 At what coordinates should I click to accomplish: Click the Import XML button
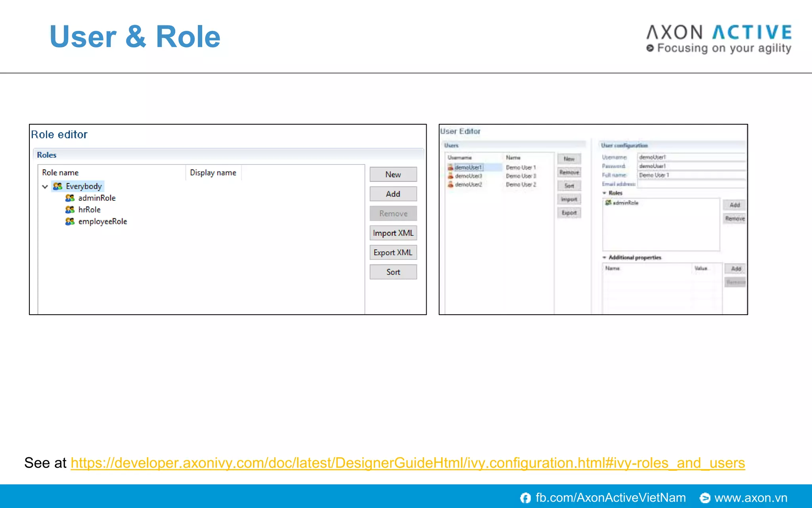pyautogui.click(x=393, y=233)
